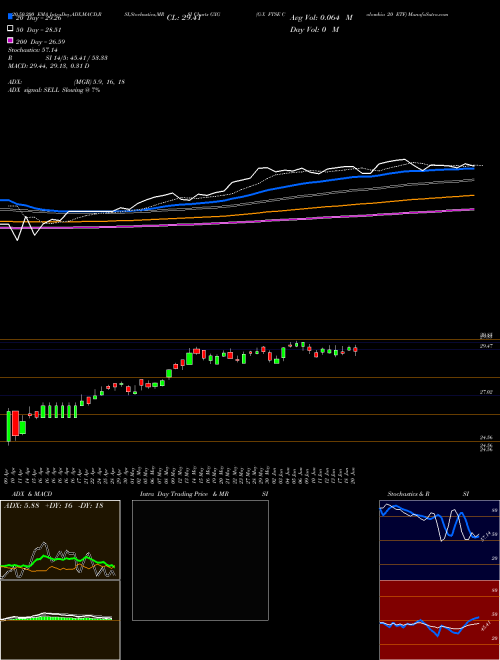Click the '20 Day - 29.26' legend label
Screen dimensions: 500x660
click(x=39, y=18)
